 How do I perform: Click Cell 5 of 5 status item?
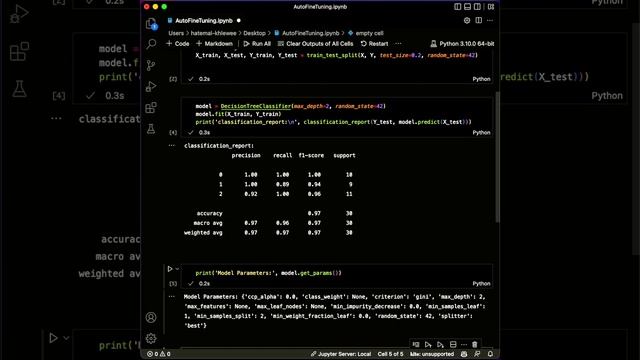390,354
